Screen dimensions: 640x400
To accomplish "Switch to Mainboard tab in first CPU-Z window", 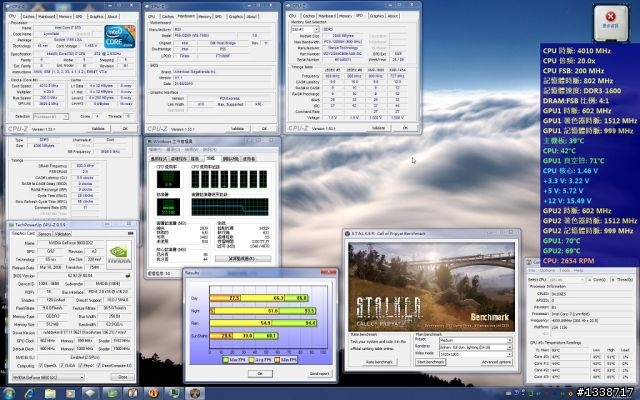I will [47, 16].
